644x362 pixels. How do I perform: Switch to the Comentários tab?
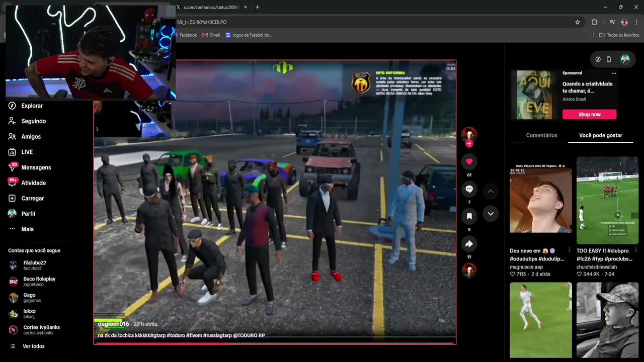(541, 135)
